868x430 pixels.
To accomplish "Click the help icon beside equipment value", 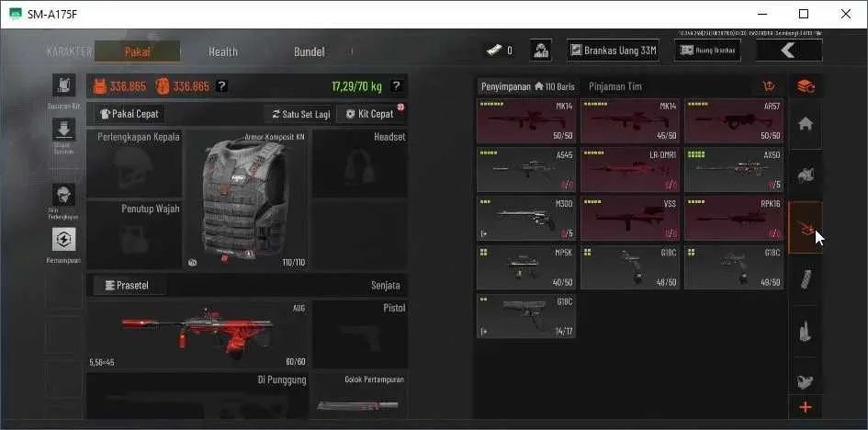I will pos(221,85).
